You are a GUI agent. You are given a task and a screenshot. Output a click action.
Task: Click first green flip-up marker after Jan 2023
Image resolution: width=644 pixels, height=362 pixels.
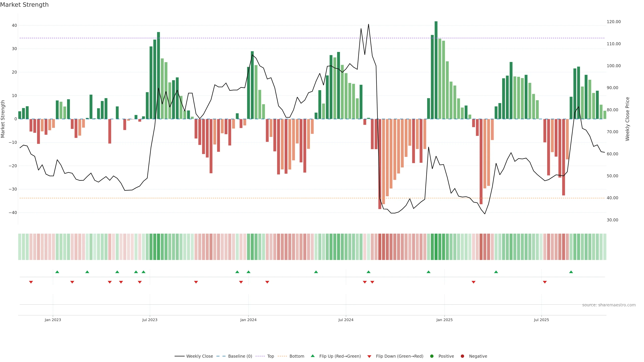coord(57,272)
